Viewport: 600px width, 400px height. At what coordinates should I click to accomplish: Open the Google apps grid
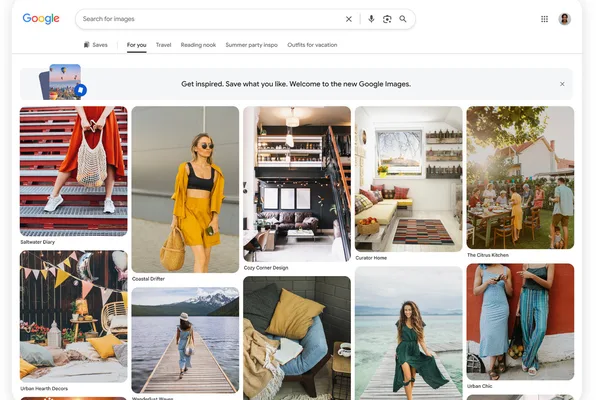544,19
